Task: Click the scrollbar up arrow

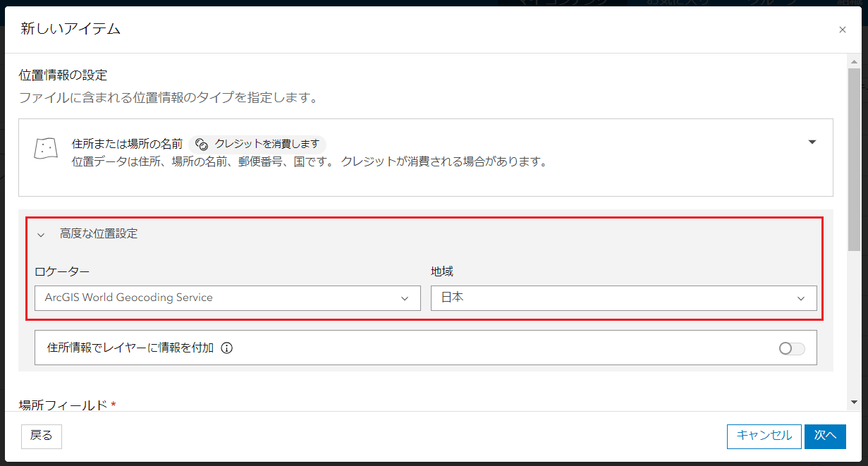Action: click(854, 61)
